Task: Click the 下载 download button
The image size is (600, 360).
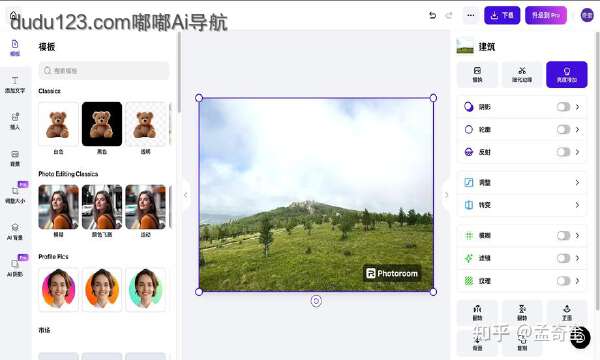Action: pyautogui.click(x=502, y=15)
